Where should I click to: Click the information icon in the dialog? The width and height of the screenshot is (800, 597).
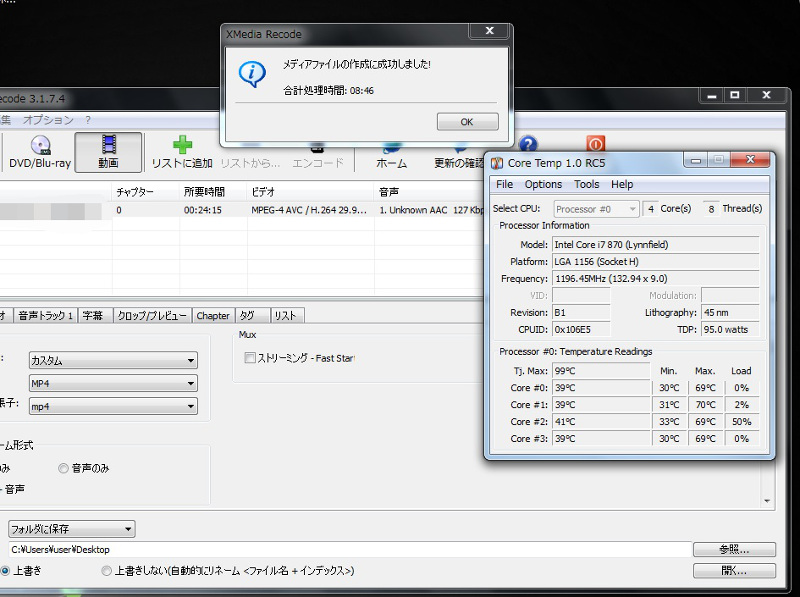click(x=252, y=74)
